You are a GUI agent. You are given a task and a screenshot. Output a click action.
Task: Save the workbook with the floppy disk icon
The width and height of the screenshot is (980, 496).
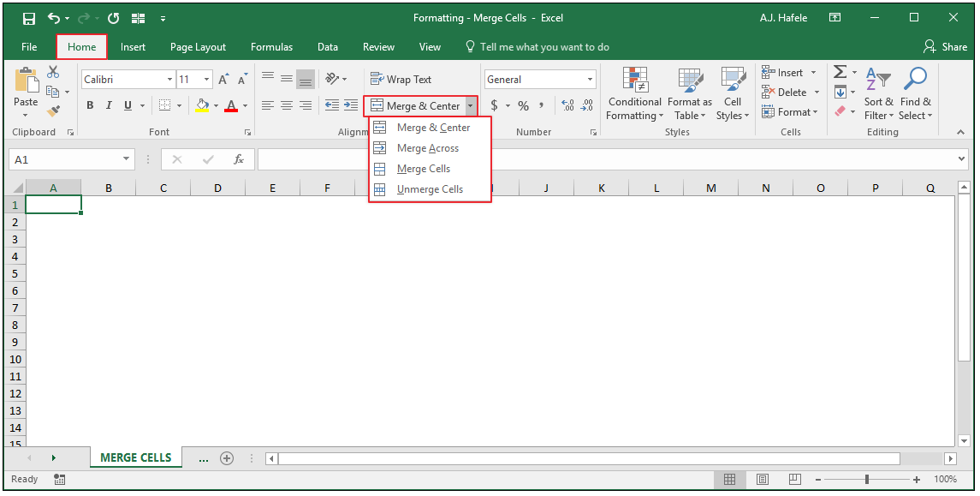point(29,18)
